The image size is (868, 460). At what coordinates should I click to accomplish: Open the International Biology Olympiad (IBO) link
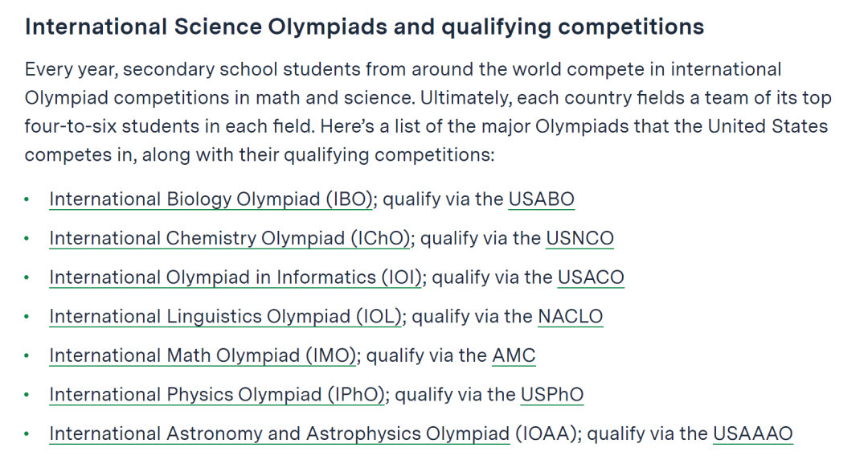click(x=211, y=199)
